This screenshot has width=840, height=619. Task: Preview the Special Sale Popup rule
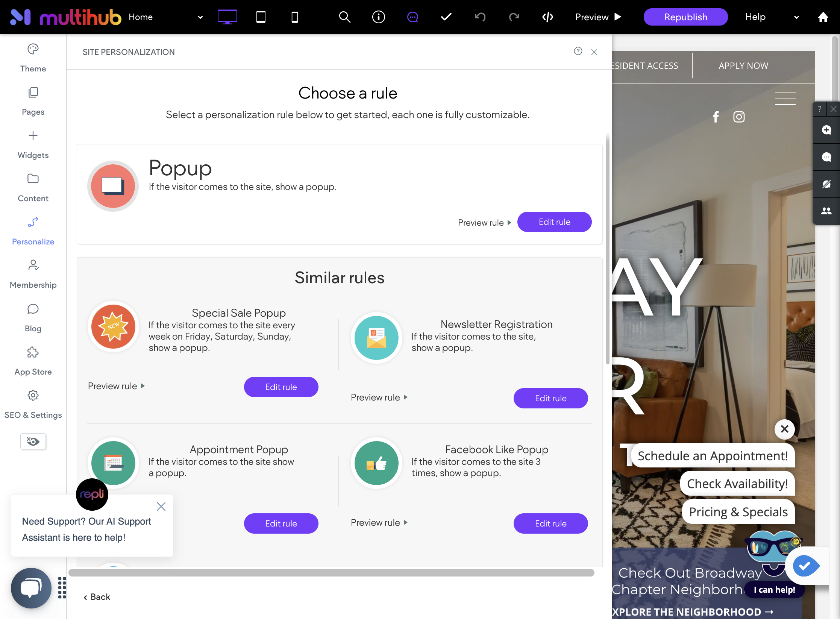[x=117, y=386]
